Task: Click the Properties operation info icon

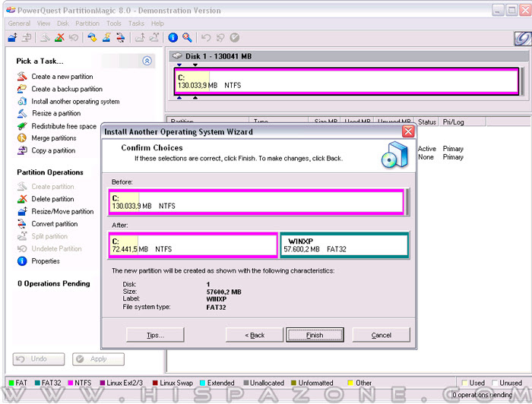Action: (x=22, y=261)
